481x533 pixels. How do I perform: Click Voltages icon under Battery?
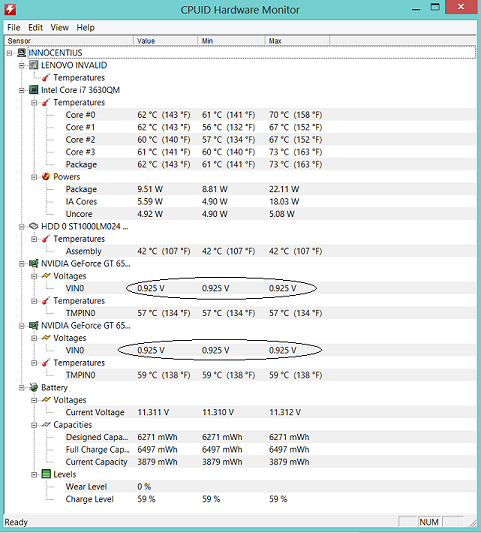tap(46, 400)
